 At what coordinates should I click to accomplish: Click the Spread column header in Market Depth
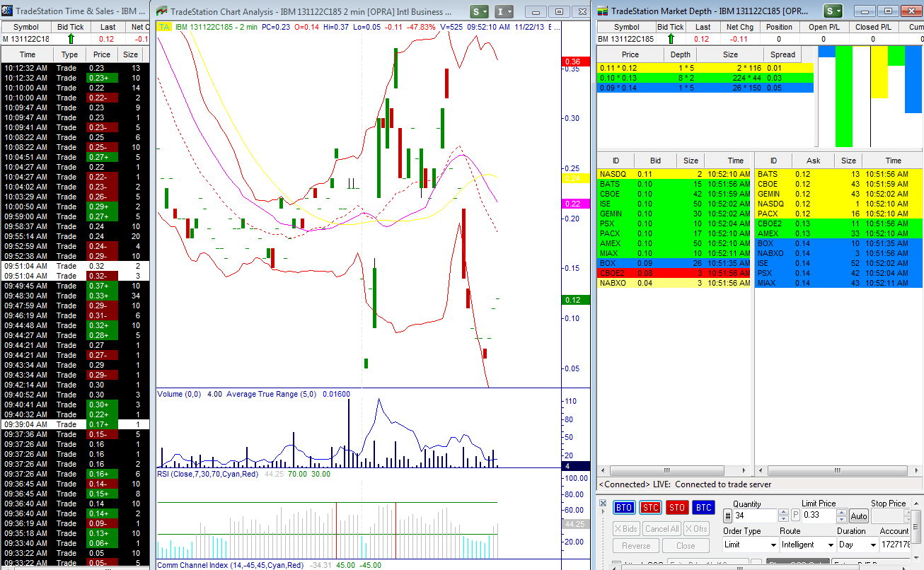pyautogui.click(x=783, y=54)
